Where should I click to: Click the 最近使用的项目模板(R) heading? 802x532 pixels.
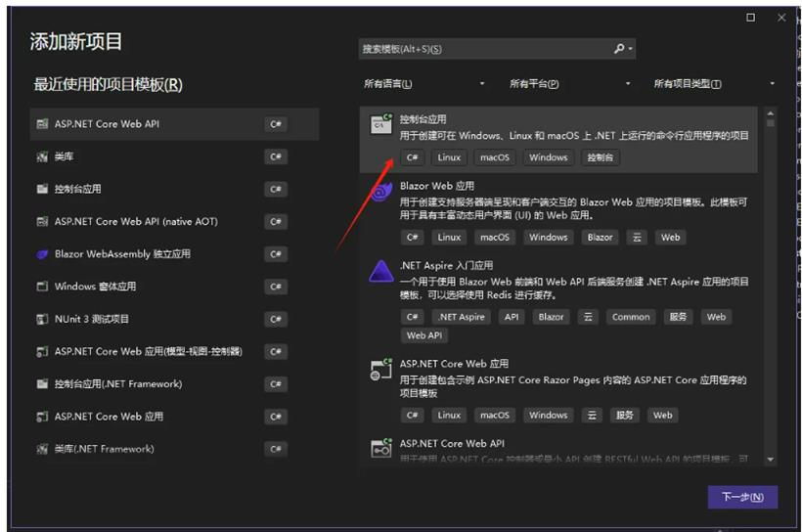[x=108, y=84]
